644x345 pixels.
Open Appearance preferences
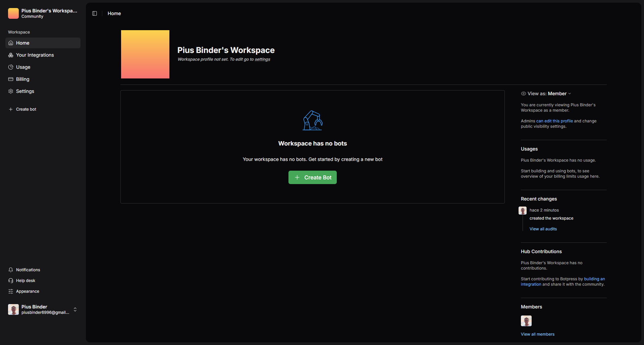click(28, 291)
